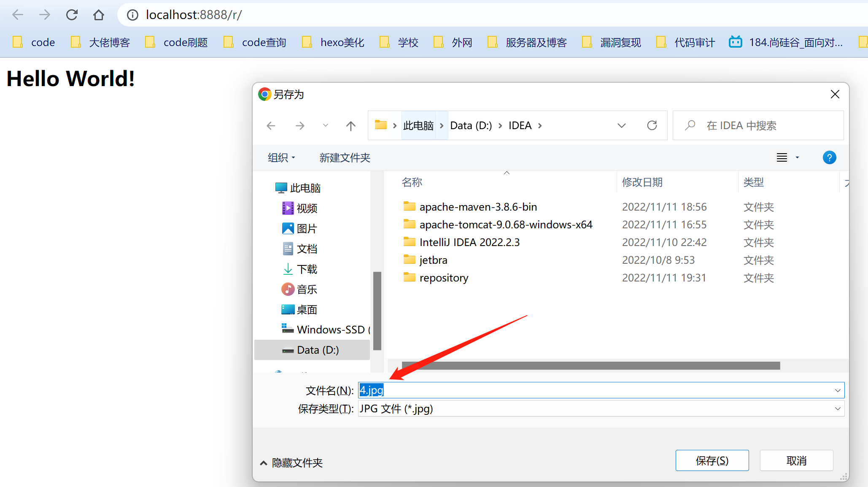This screenshot has height=487, width=868.
Task: Open the 大佬博客 bookmark folder
Action: point(100,42)
